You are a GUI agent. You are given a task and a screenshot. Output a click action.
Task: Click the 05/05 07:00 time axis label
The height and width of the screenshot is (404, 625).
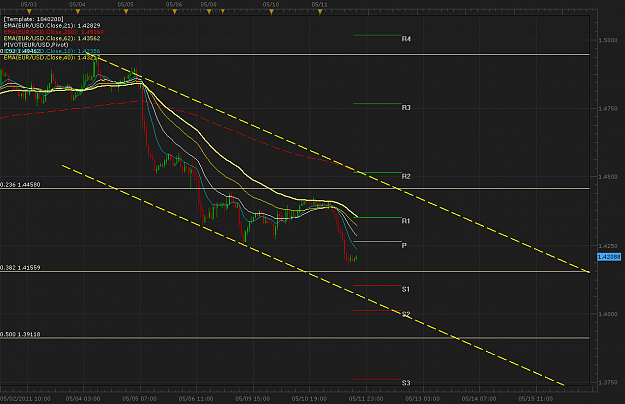(140, 398)
